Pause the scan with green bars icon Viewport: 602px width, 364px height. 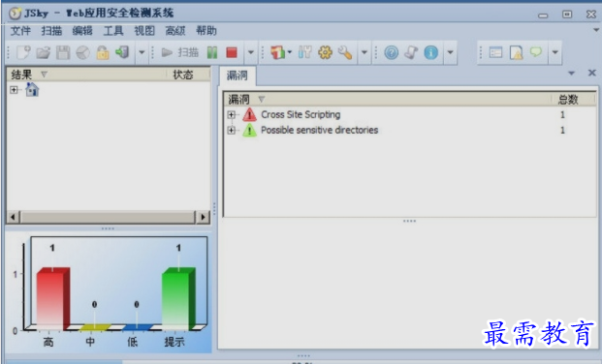pos(212,52)
